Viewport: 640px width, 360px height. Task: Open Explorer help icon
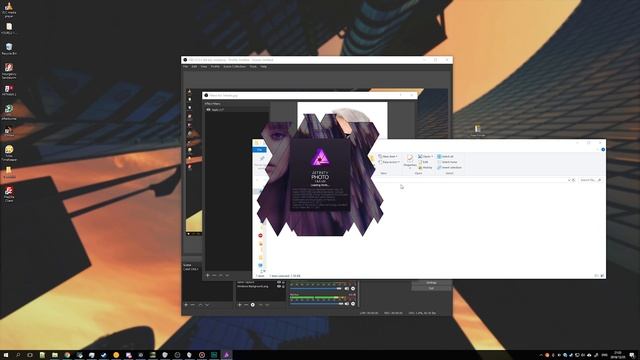point(603,149)
